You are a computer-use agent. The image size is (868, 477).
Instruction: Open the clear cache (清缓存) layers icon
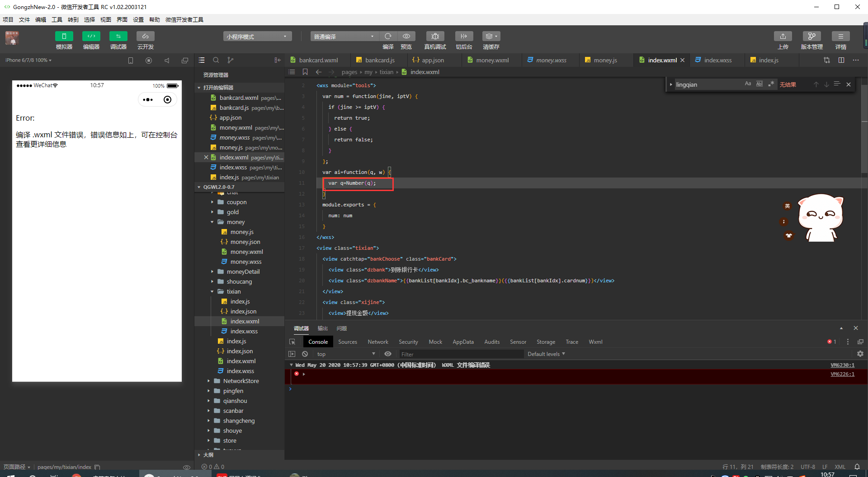(491, 36)
